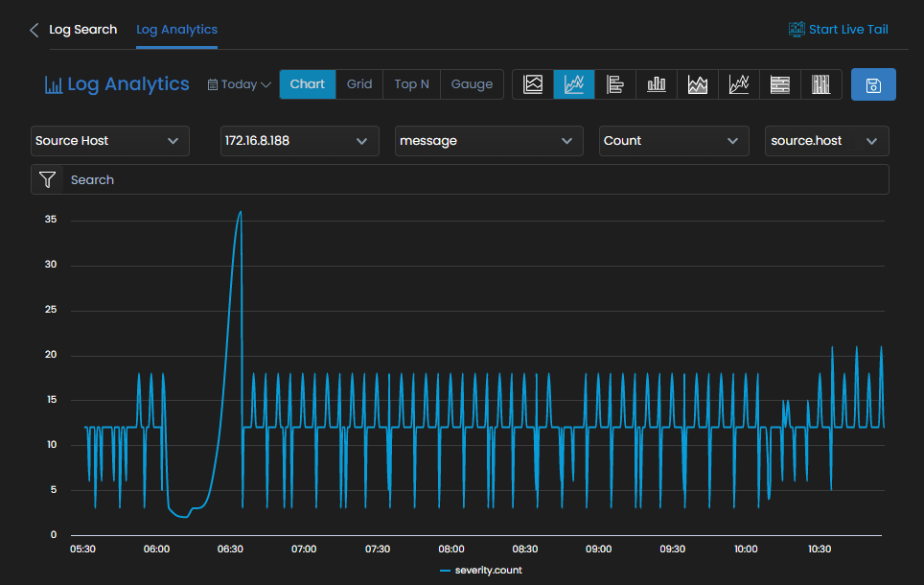The width and height of the screenshot is (924, 585).
Task: Open the Today calendar icon
Action: click(213, 85)
